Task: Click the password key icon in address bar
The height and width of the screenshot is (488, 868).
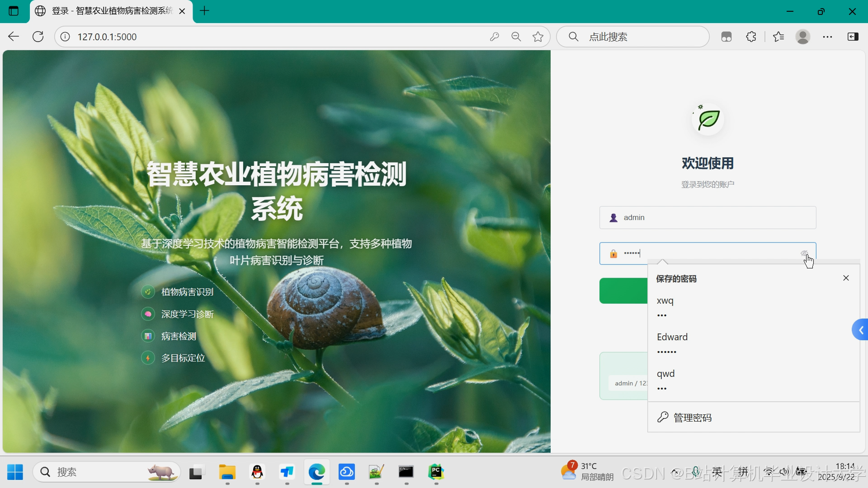Action: [x=494, y=37]
